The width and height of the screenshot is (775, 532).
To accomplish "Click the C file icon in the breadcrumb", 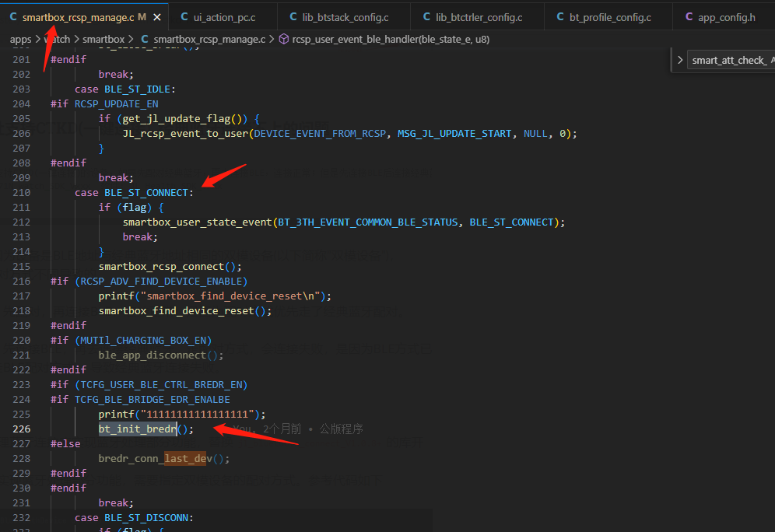I will [144, 40].
